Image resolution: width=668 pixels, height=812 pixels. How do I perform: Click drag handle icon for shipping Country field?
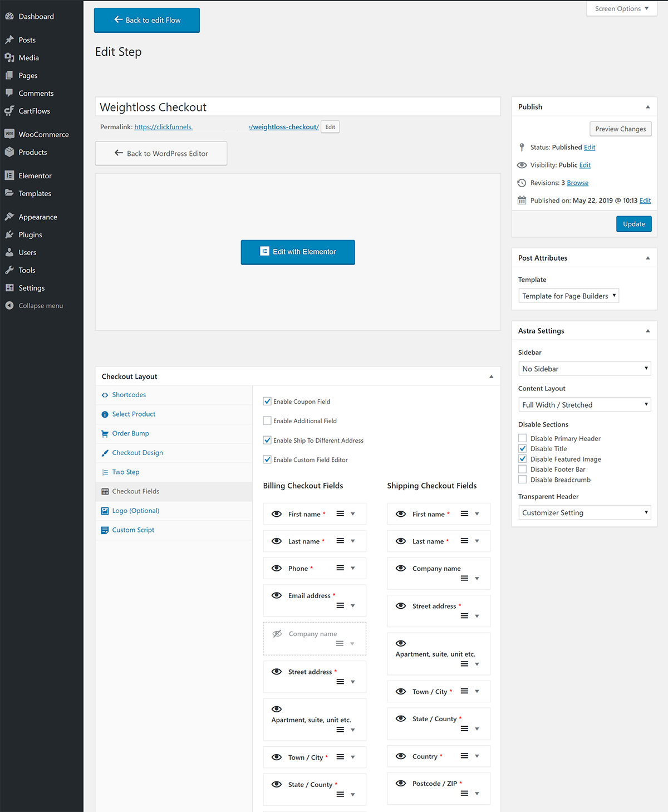[464, 756]
